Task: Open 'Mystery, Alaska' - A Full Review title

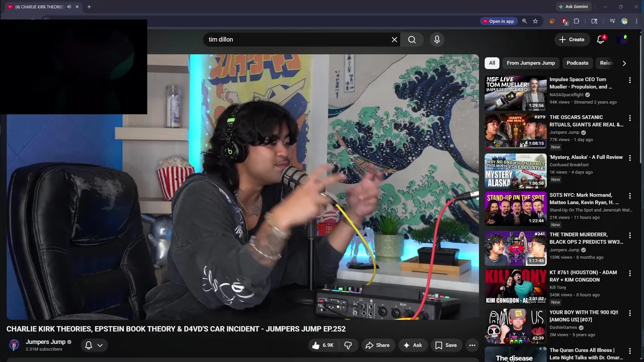Action: click(x=586, y=157)
